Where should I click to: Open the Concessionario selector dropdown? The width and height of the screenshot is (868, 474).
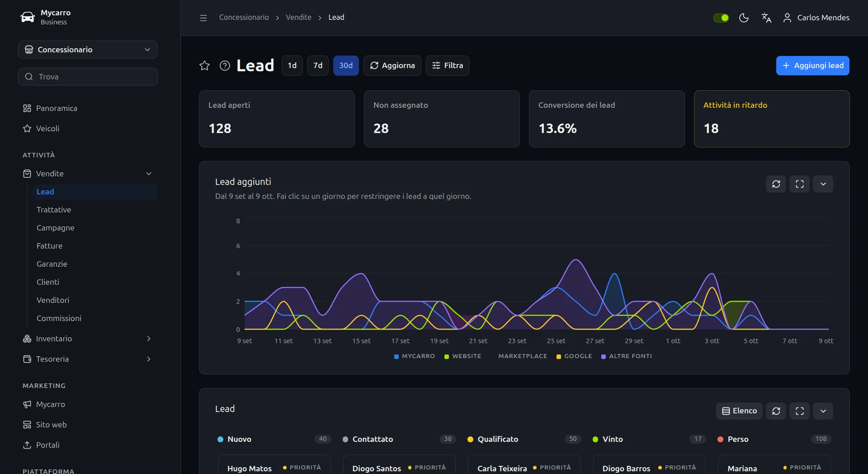pos(88,50)
